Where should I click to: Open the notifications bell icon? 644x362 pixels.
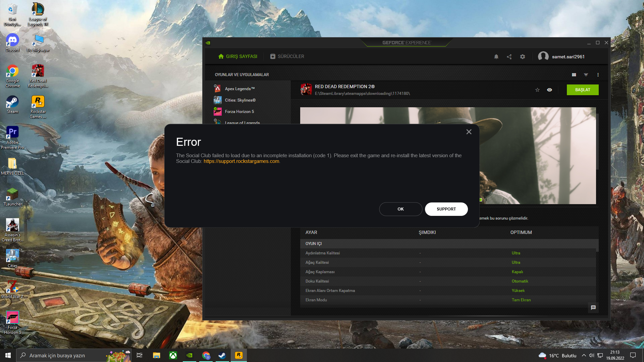click(x=496, y=57)
